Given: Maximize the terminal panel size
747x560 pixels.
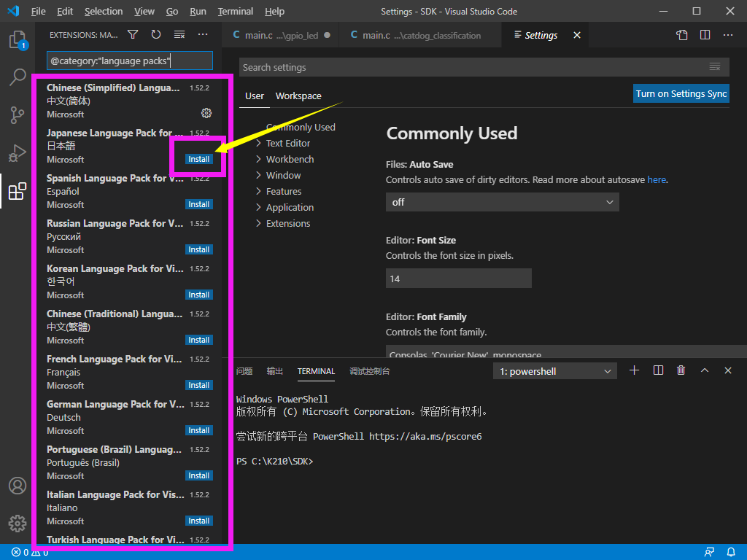Looking at the screenshot, I should coord(705,370).
